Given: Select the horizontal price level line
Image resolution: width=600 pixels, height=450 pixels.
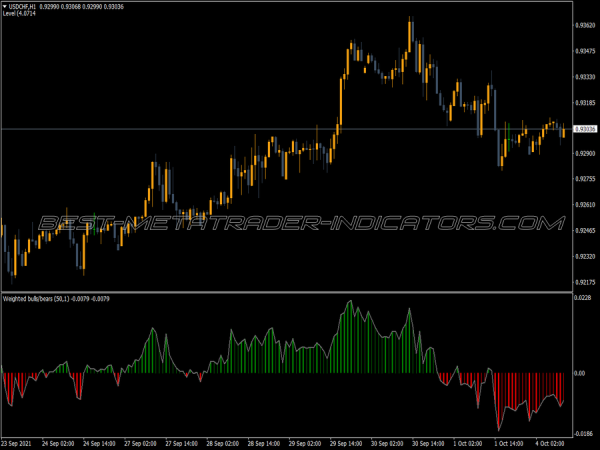Looking at the screenshot, I should point(287,129).
